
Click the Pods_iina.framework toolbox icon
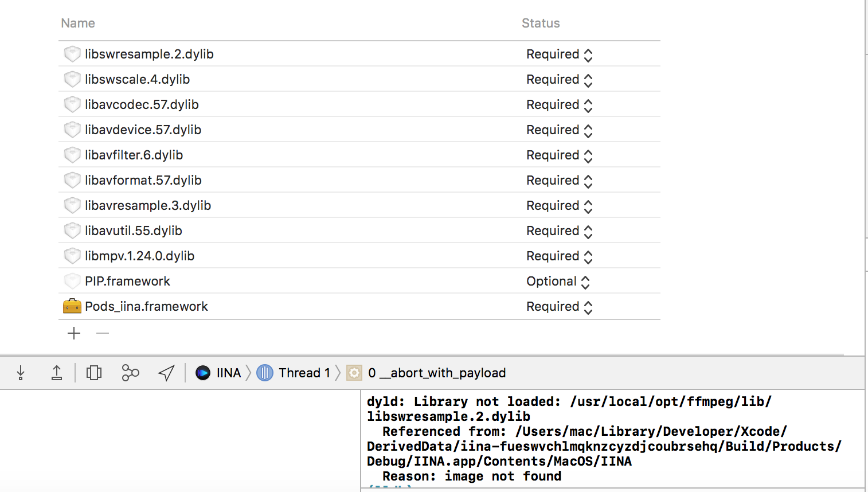click(x=72, y=306)
